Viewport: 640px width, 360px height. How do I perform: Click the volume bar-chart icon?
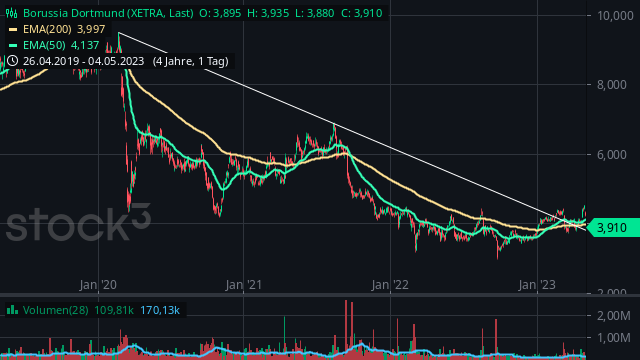tap(12, 310)
